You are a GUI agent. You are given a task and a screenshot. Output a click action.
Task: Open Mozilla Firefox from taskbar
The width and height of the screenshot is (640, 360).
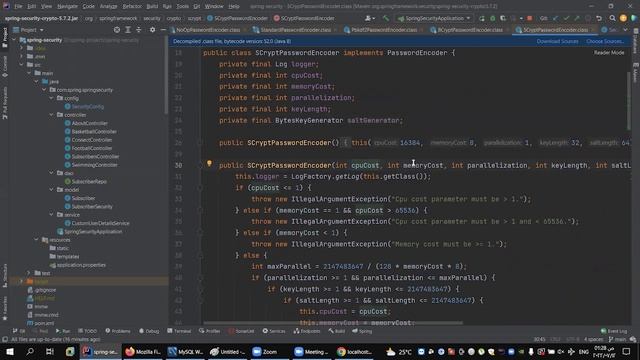(143, 351)
